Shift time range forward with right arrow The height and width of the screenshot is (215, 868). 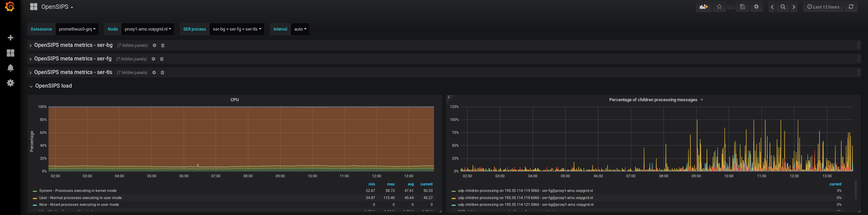point(794,7)
